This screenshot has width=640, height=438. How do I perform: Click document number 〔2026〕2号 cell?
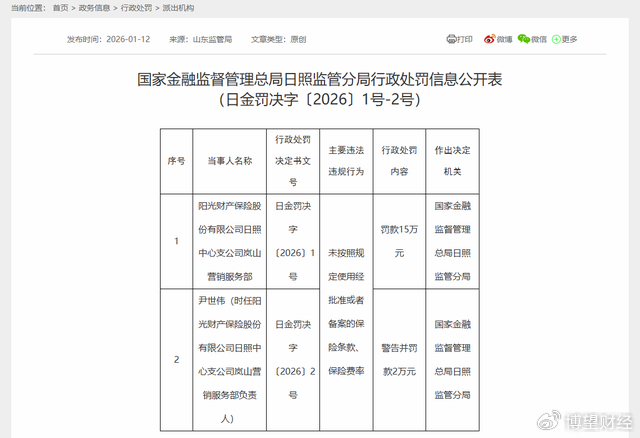(x=293, y=360)
